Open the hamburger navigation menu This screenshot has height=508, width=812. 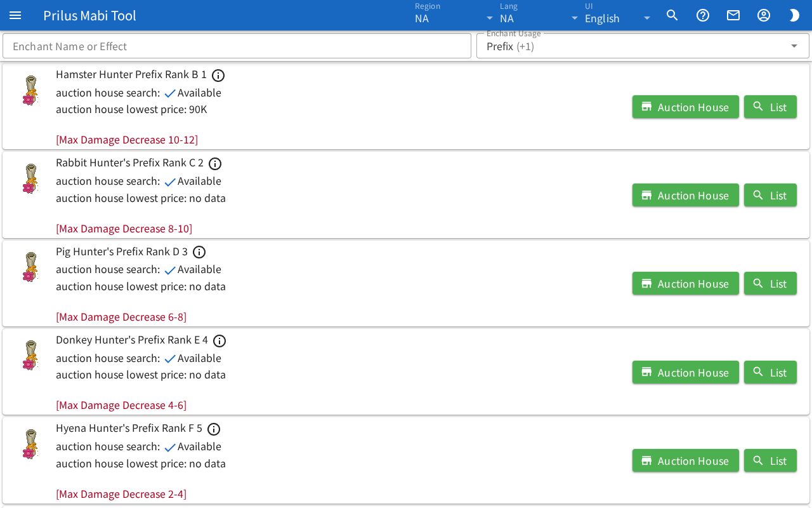click(15, 15)
